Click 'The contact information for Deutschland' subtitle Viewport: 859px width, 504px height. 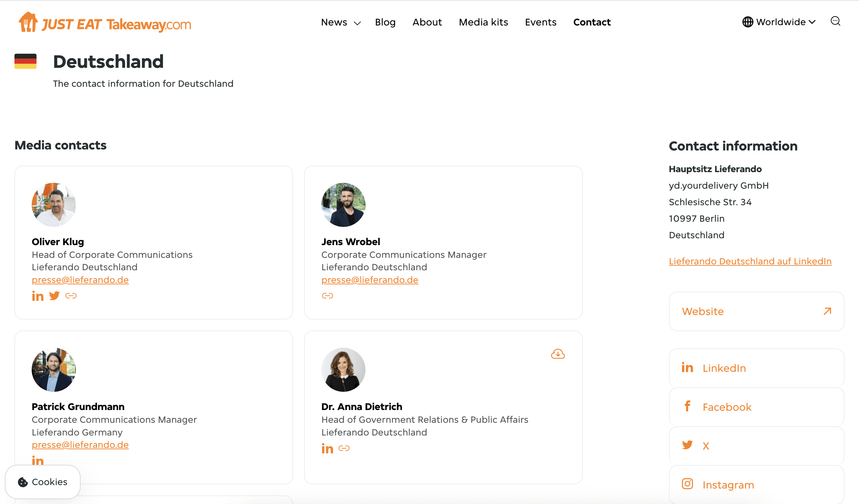pos(143,84)
